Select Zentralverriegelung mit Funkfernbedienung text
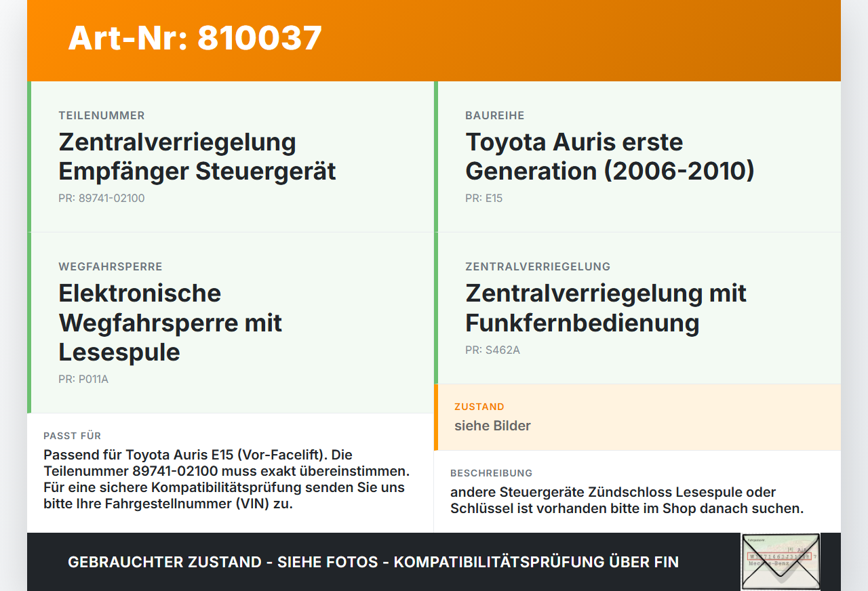This screenshot has width=868, height=591. tap(606, 308)
